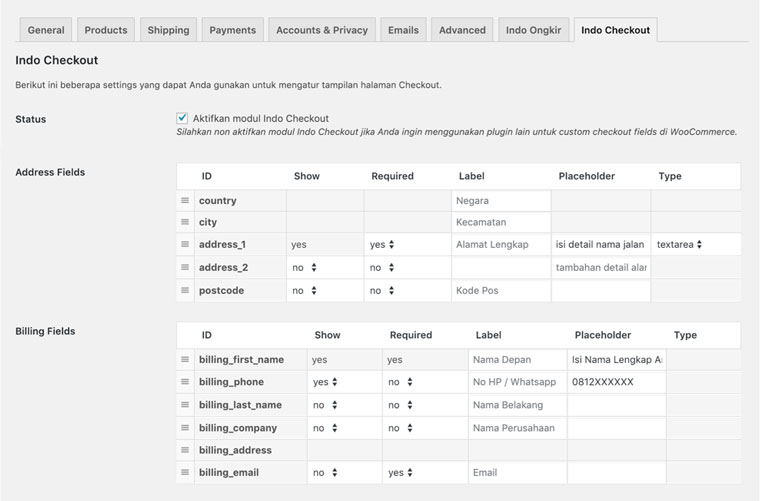The image size is (760, 501).
Task: Open the Payments tab
Action: (233, 30)
